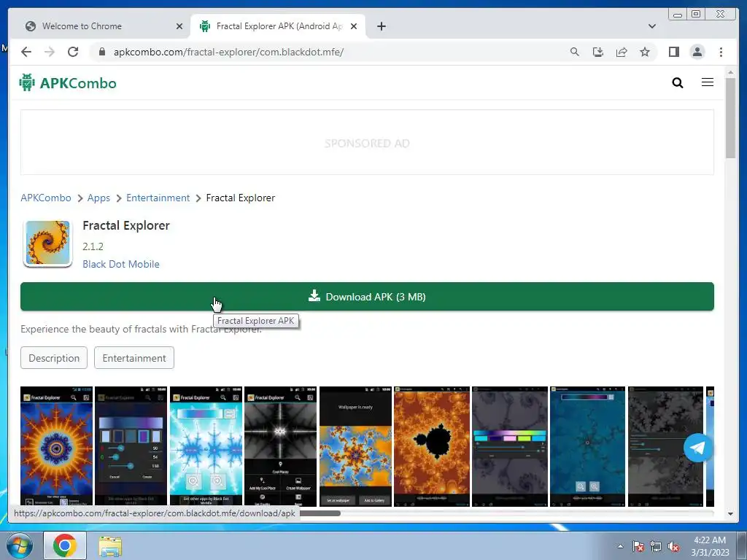Click the address bar URL

point(228,52)
